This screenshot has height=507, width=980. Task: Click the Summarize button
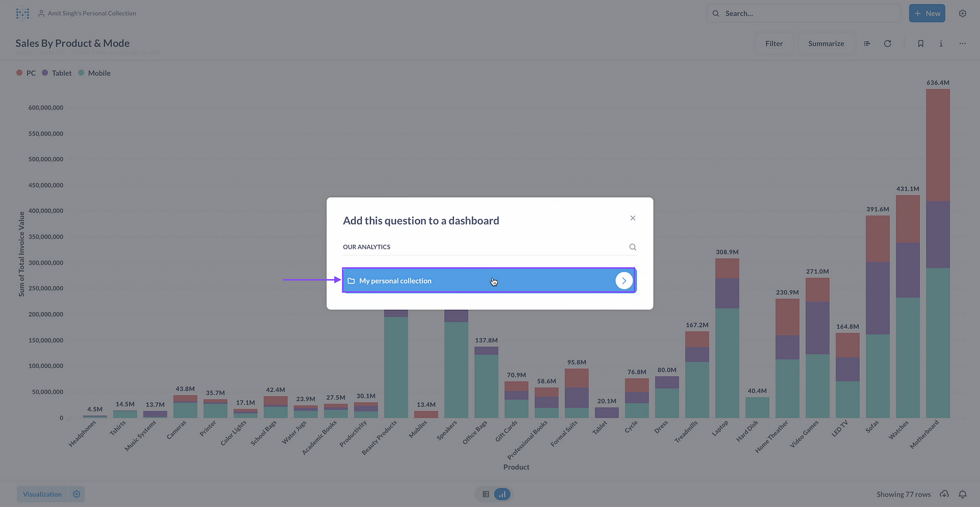pyautogui.click(x=826, y=43)
